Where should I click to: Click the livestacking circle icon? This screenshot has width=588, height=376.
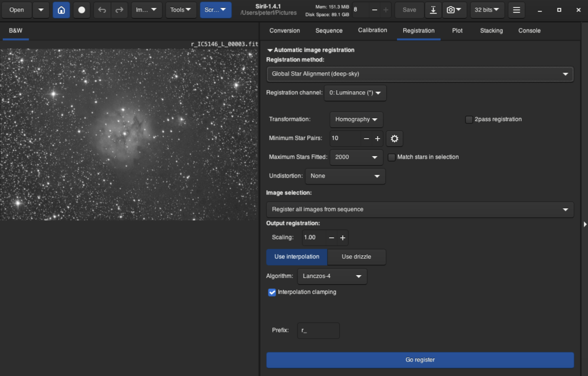pyautogui.click(x=81, y=10)
